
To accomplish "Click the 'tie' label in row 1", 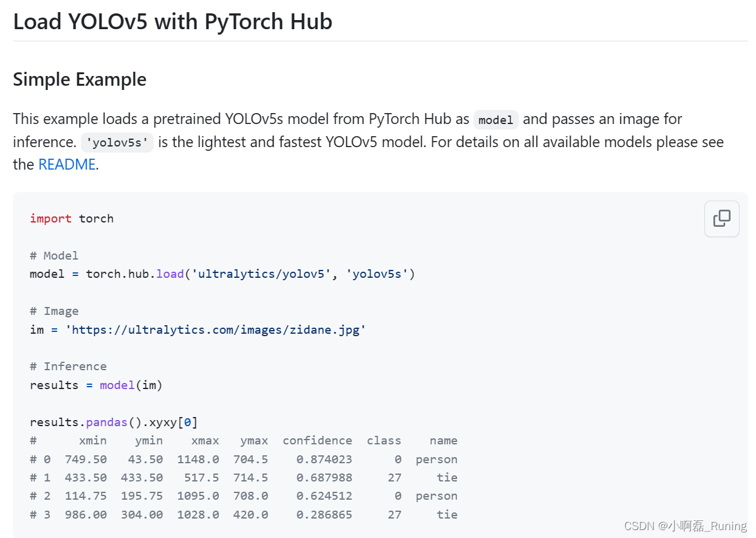I will tap(447, 477).
